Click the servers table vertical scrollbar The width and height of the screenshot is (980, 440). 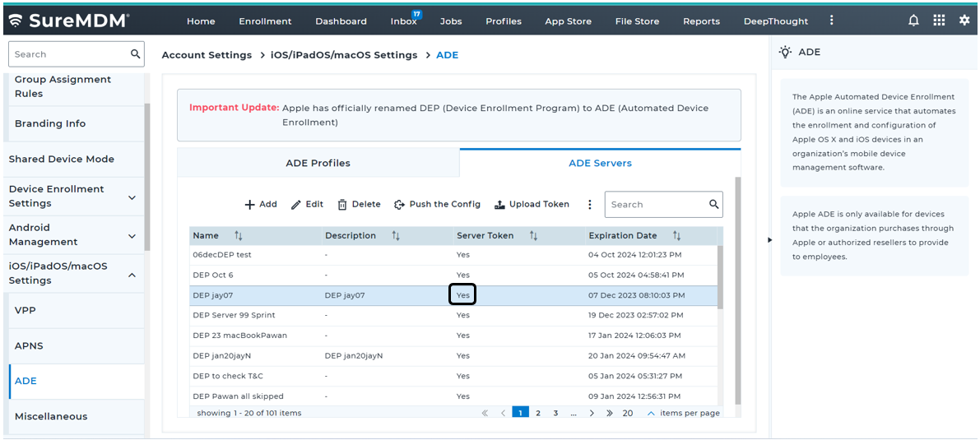[x=720, y=278]
